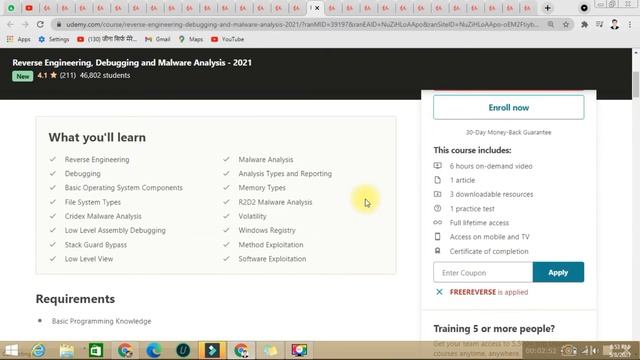Click the video icon beside on-demand video
Image resolution: width=640 pixels, height=360 pixels.
(x=438, y=166)
